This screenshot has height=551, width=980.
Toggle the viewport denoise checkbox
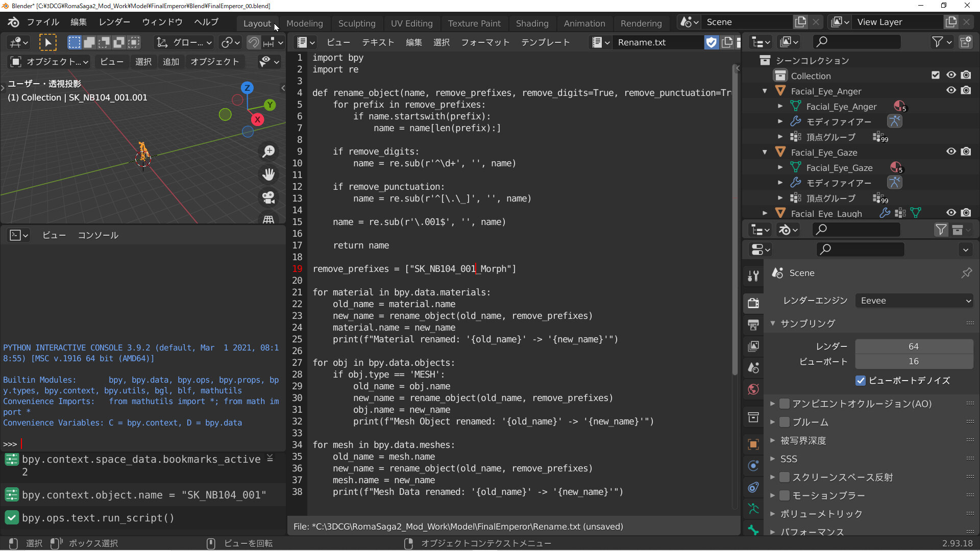(861, 381)
